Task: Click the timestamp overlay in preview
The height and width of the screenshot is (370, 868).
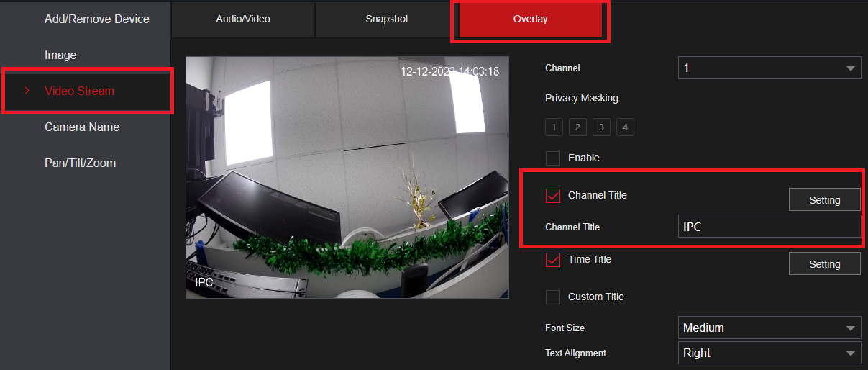Action: point(449,71)
